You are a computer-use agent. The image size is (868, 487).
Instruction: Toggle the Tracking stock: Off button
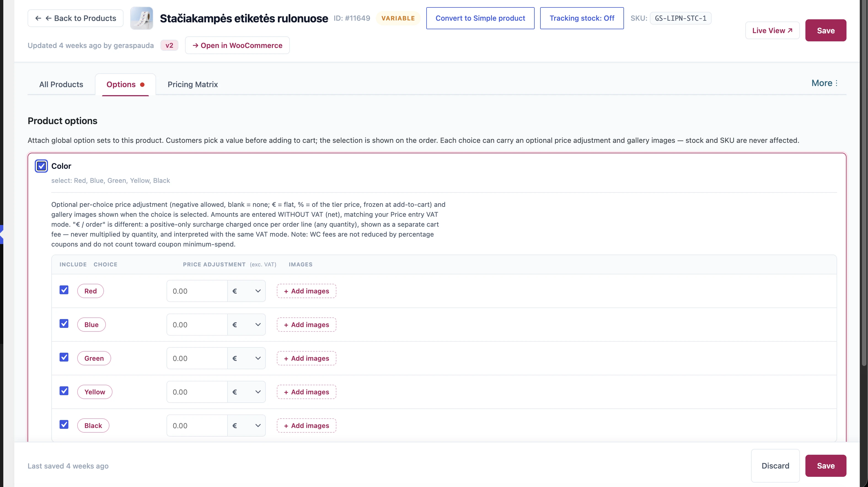pos(582,18)
